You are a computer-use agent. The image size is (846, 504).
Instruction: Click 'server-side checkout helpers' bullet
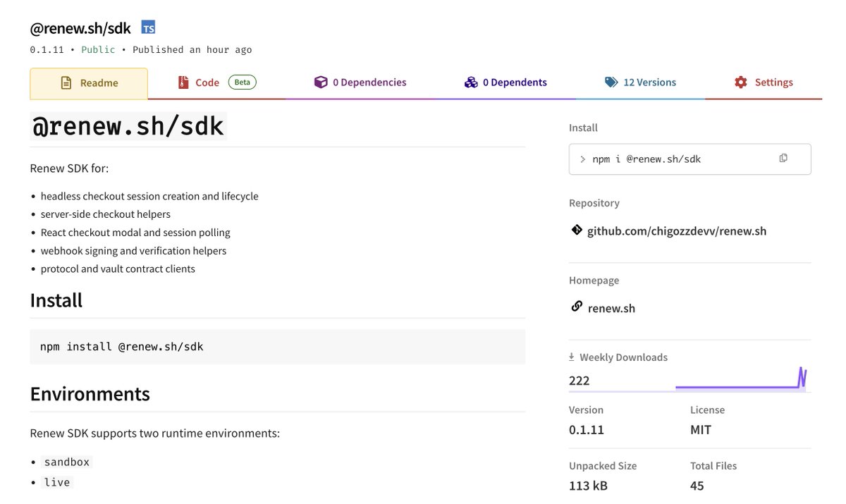click(106, 214)
